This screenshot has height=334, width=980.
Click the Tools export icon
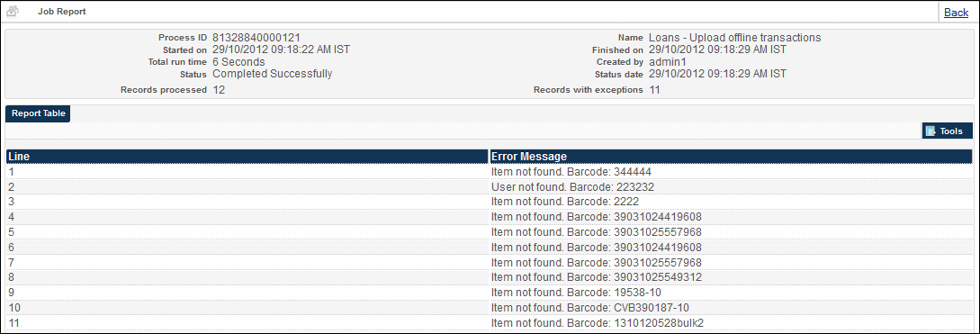[x=931, y=131]
